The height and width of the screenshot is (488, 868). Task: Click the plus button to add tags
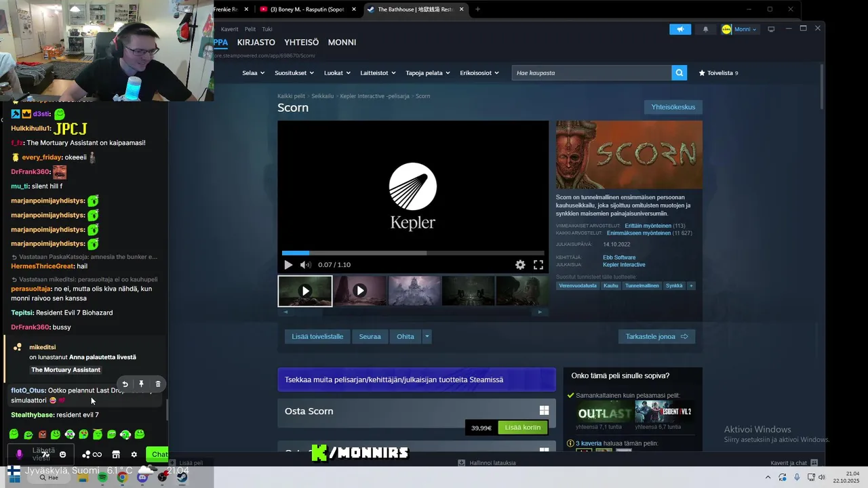[x=691, y=286]
